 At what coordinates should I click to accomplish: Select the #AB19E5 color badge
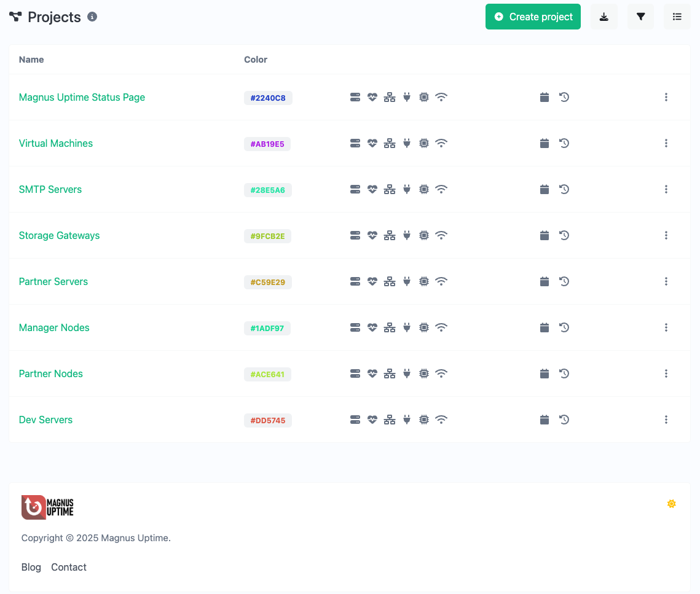coord(267,144)
